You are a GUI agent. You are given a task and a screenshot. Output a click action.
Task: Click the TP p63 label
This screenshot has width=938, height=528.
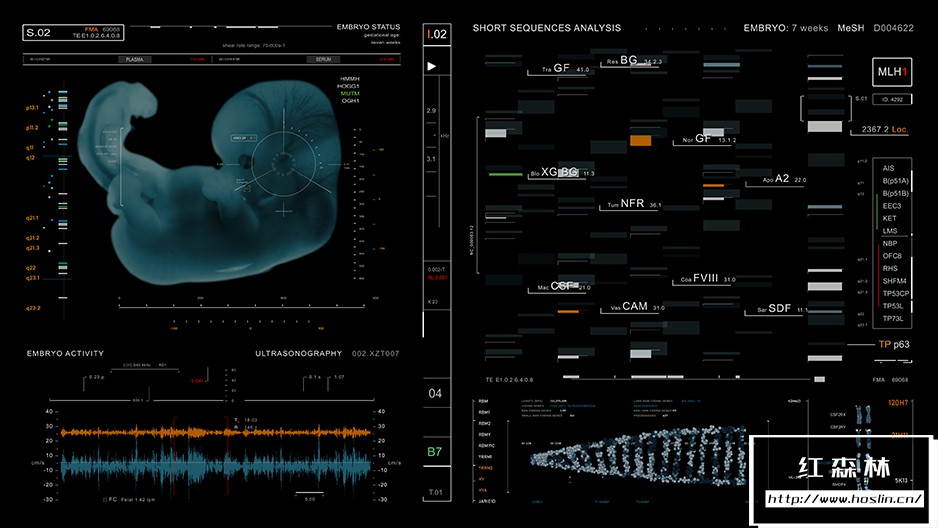pos(894,344)
